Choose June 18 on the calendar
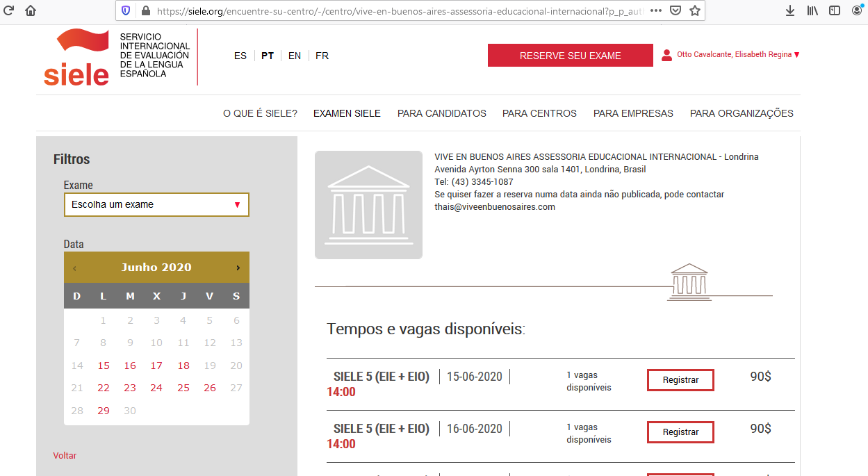This screenshot has width=868, height=476. [x=183, y=366]
